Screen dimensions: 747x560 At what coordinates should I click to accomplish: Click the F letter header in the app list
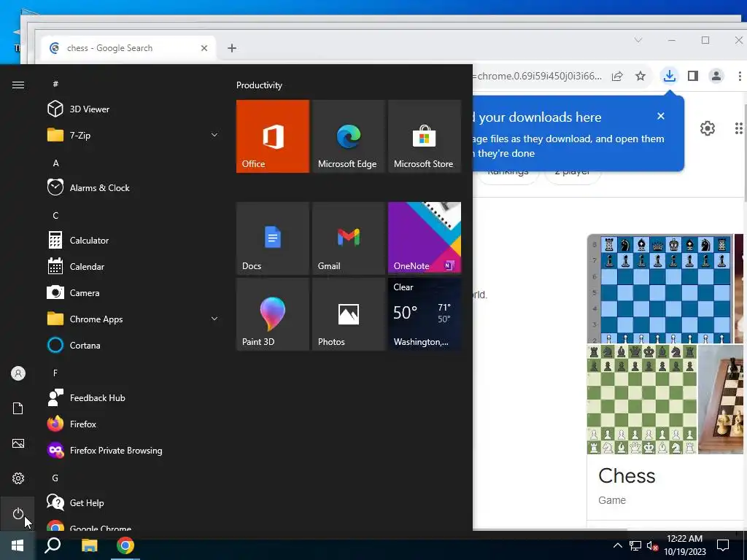click(x=55, y=373)
